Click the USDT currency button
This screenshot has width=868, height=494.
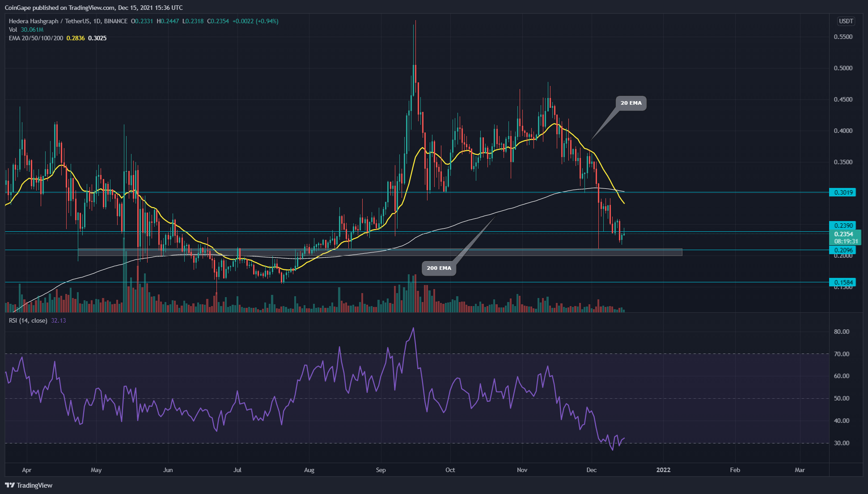[846, 21]
